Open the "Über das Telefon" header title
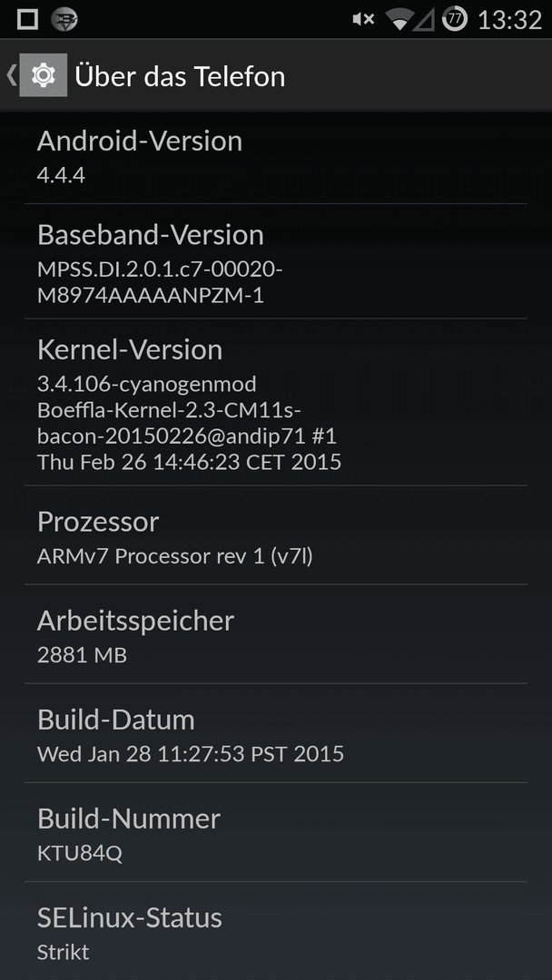This screenshot has height=980, width=552. [x=180, y=76]
